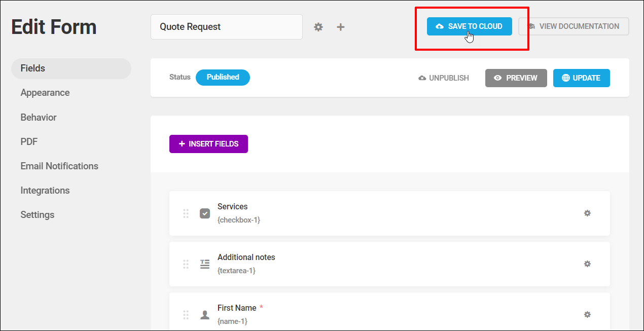Viewport: 644px width, 331px height.
Task: Open the PDF section in the sidebar
Action: pos(29,142)
